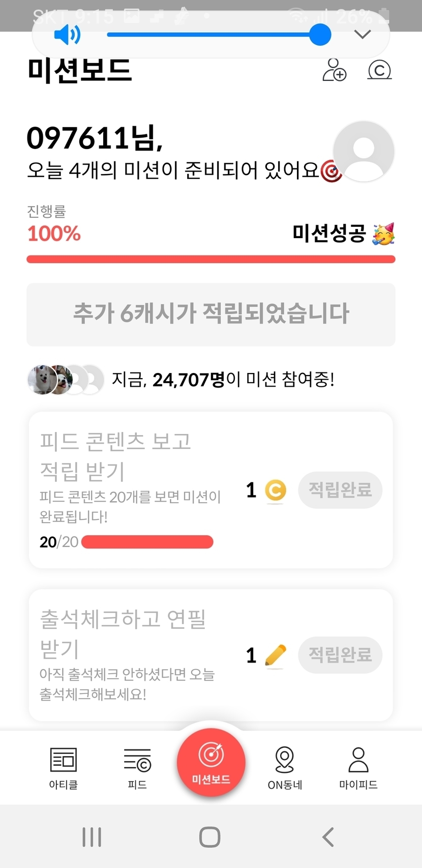
Task: Tap 적립완료 button for feed content mission
Action: click(340, 490)
